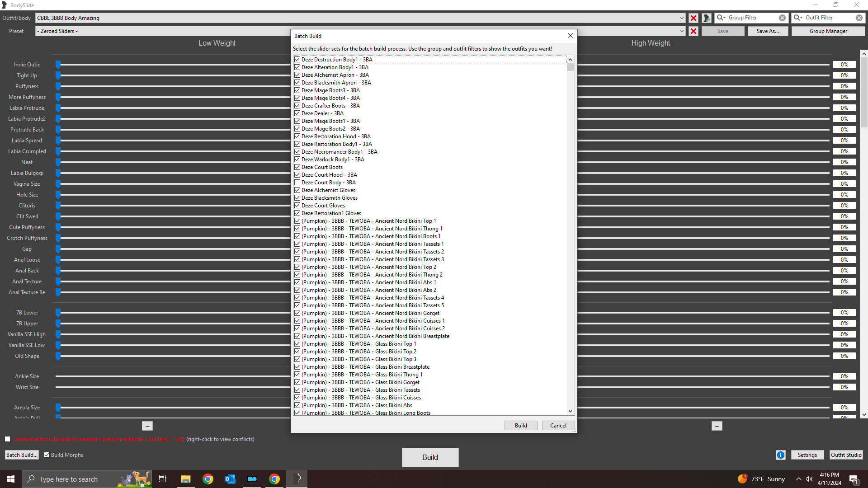Close the Batch Build dialog

pos(571,36)
